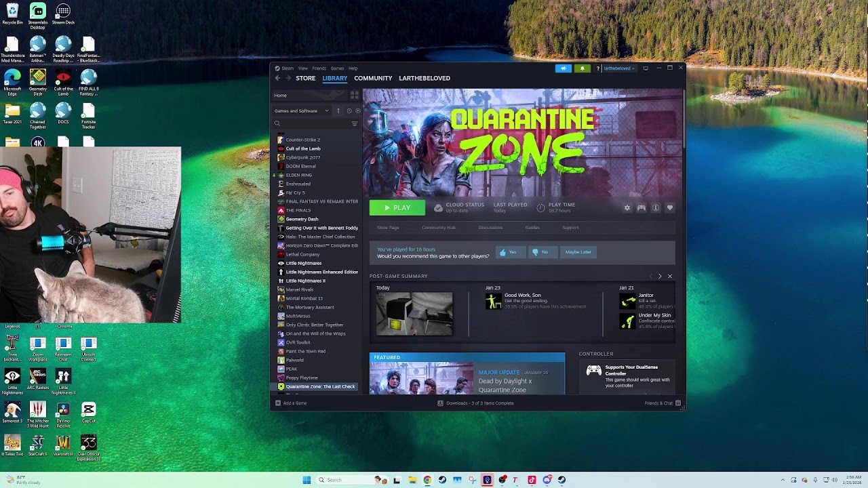Open File Explorer from the taskbar
868x488 pixels.
tap(412, 480)
